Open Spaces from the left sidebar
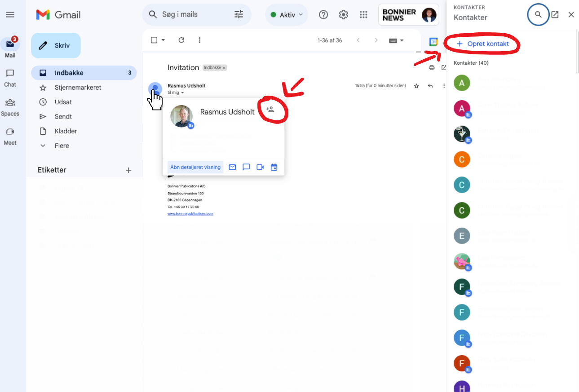Screen dimensions: 579x392 click(x=10, y=107)
